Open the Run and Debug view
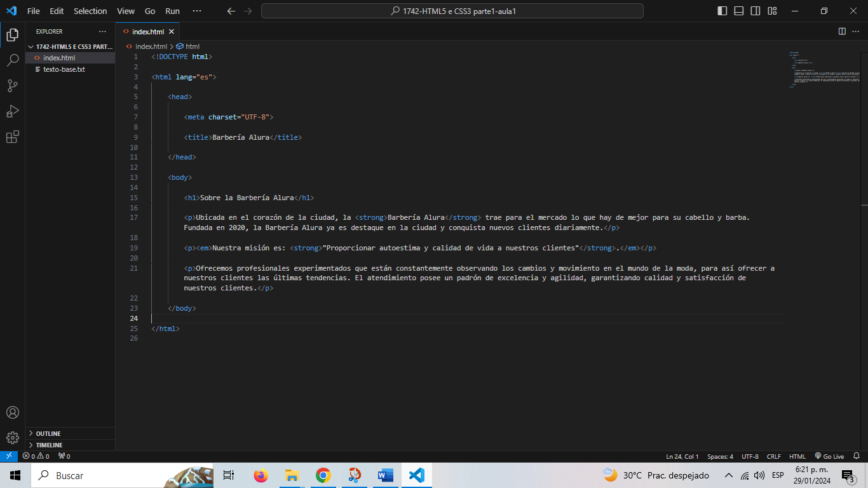Viewport: 868px width, 488px height. pyautogui.click(x=12, y=111)
